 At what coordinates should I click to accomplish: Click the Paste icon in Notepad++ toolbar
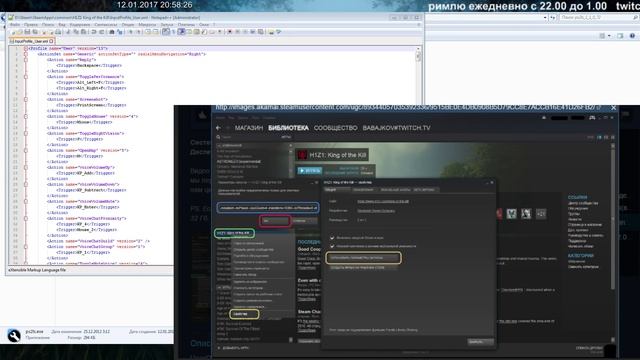tap(84, 32)
